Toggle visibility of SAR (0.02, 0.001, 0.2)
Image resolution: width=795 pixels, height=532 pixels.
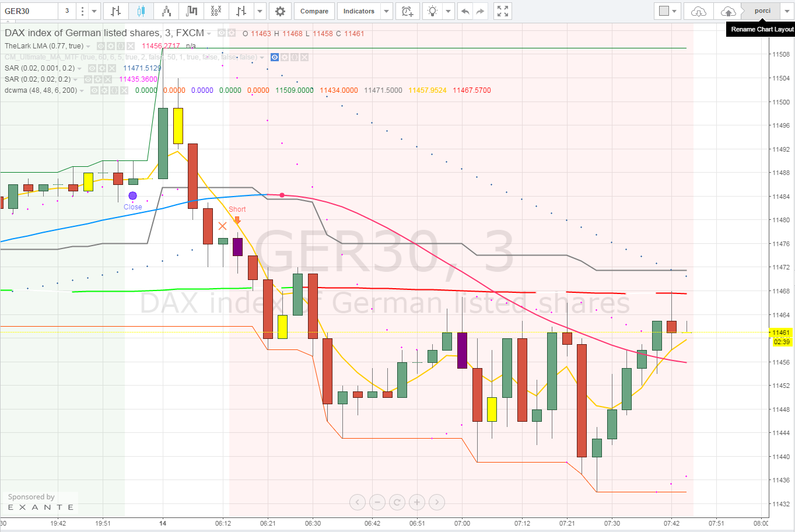point(92,68)
